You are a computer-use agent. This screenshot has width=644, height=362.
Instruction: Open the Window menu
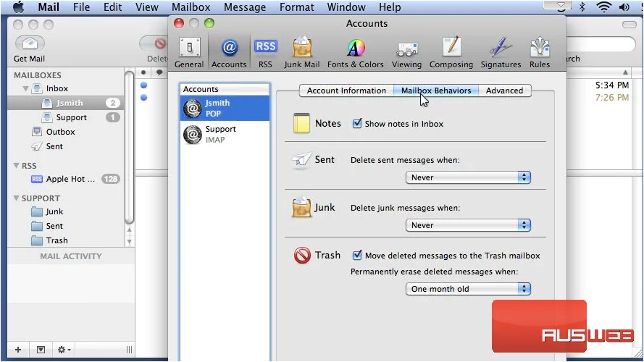click(x=346, y=7)
